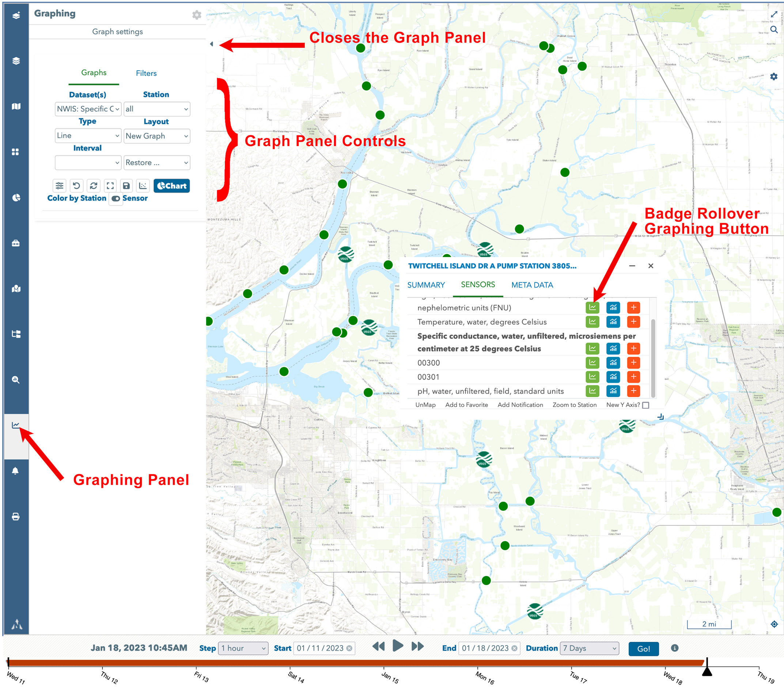The width and height of the screenshot is (784, 693).
Task: Click the undo arrow icon in graph controls
Action: pyautogui.click(x=76, y=186)
